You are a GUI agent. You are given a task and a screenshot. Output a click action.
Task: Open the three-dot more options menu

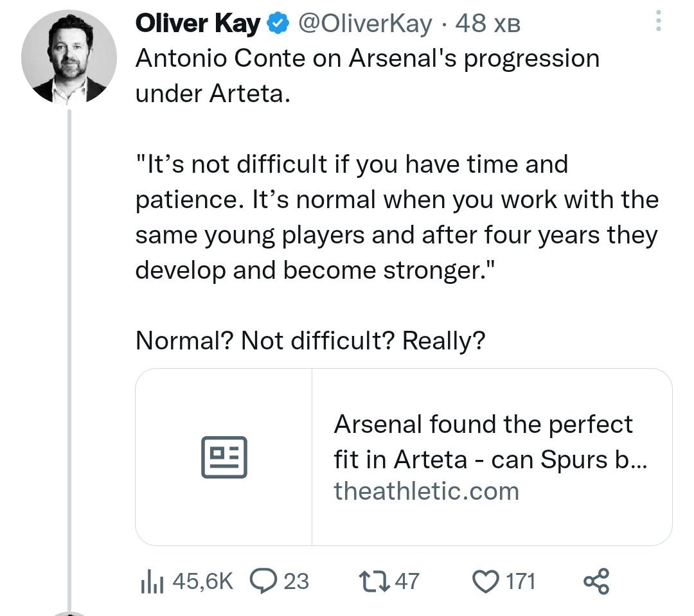click(657, 24)
